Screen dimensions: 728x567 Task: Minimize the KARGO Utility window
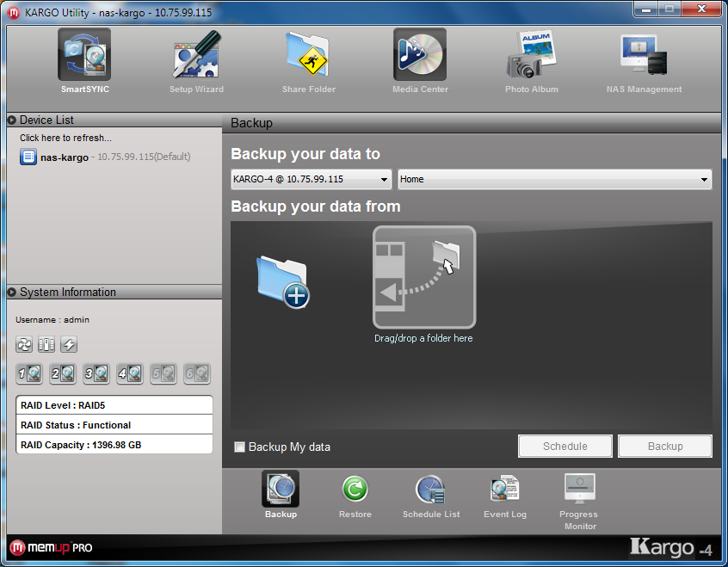pyautogui.click(x=646, y=9)
